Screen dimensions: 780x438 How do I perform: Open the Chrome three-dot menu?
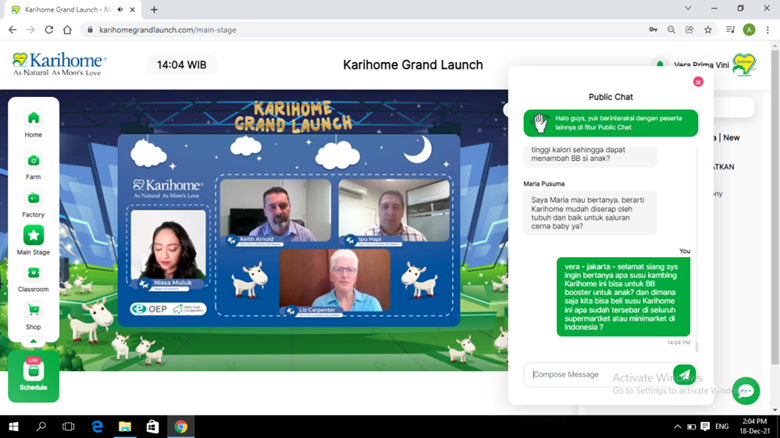768,30
